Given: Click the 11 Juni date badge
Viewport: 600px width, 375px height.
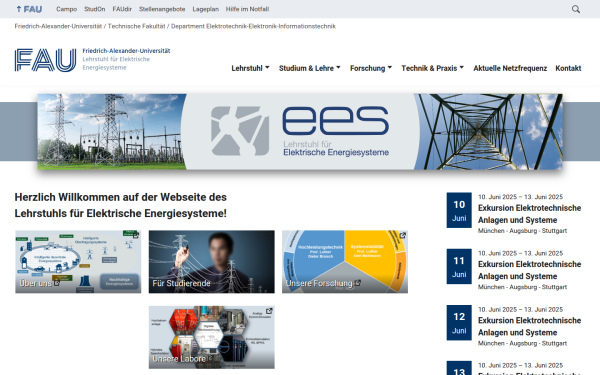Looking at the screenshot, I should coord(459,267).
